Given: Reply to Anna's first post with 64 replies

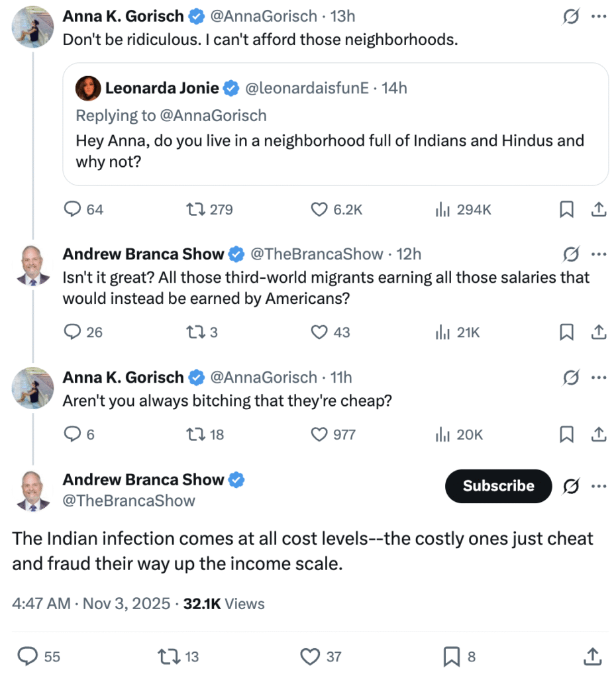Looking at the screenshot, I should (x=72, y=209).
